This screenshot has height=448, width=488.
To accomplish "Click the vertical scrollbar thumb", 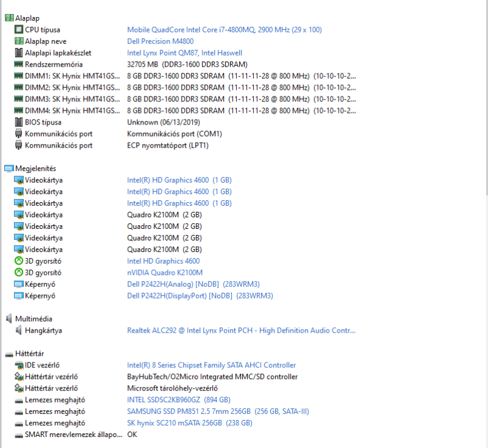I will click(486, 98).
